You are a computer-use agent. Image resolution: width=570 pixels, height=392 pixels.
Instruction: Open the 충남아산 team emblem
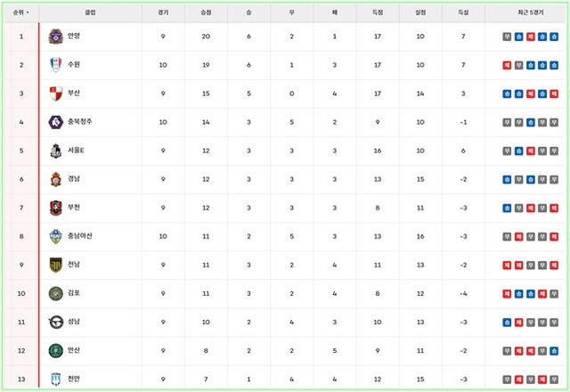(56, 236)
